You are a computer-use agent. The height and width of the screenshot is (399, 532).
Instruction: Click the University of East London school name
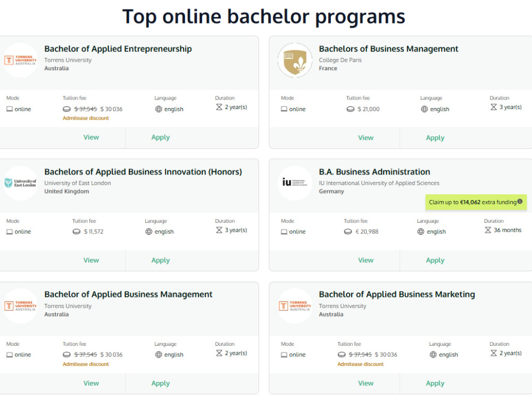(78, 183)
